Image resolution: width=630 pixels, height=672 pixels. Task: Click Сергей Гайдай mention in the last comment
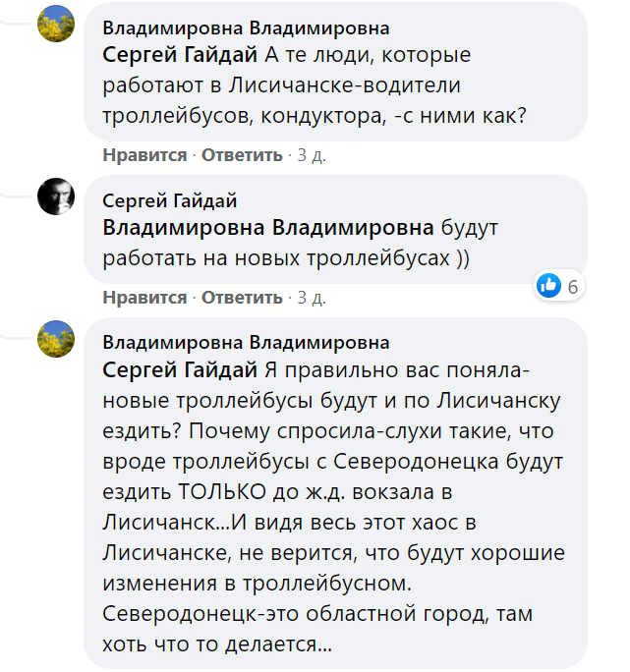coord(180,370)
